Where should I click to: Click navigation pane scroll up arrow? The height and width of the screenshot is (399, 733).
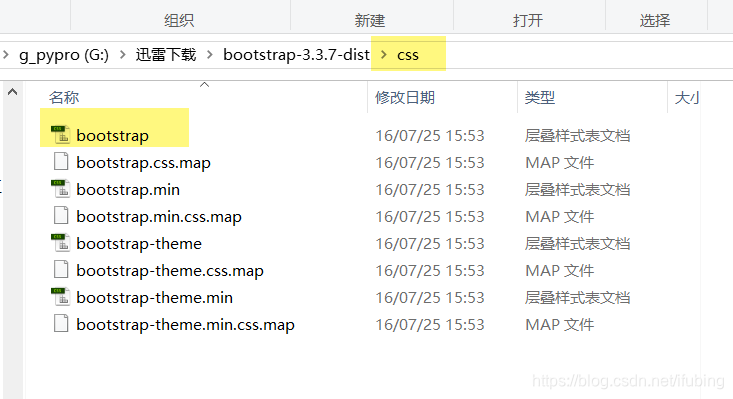click(x=13, y=92)
